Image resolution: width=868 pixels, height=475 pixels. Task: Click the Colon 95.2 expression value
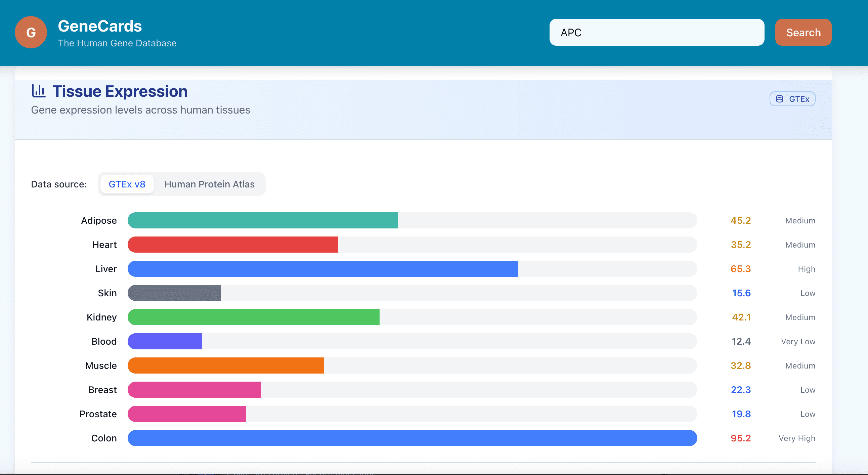pyautogui.click(x=740, y=438)
